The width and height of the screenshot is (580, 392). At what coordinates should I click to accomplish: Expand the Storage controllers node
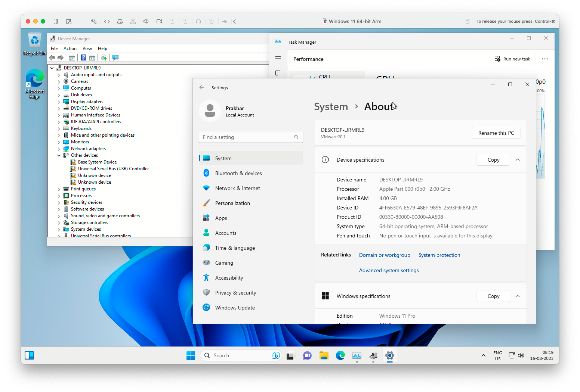tap(59, 223)
